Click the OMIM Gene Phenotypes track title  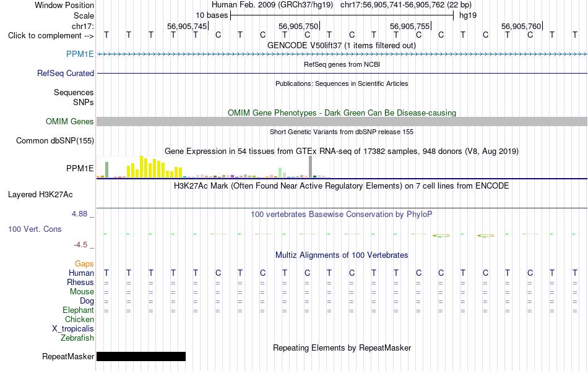pos(342,113)
